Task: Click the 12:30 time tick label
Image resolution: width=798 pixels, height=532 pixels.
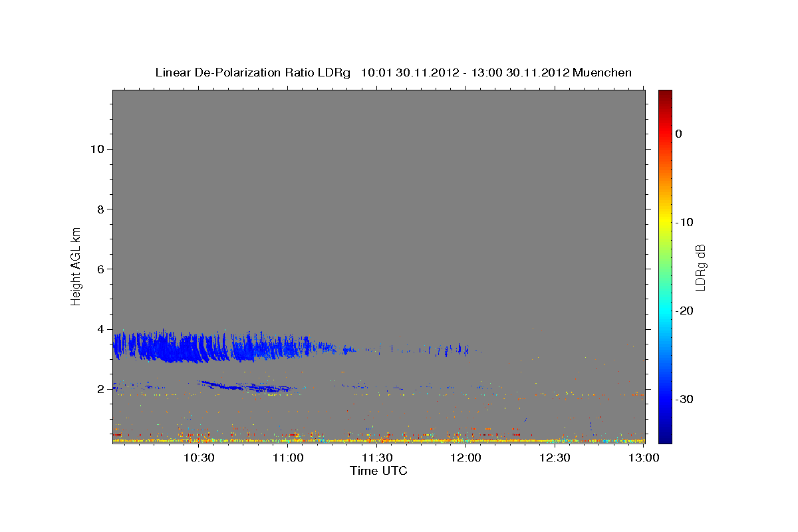Action: [x=555, y=458]
